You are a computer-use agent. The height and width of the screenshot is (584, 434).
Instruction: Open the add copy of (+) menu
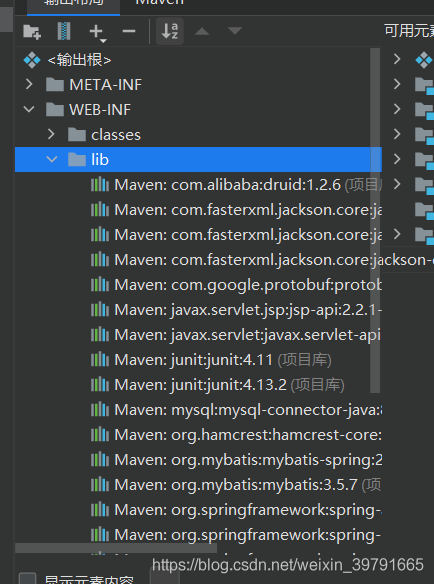[98, 32]
